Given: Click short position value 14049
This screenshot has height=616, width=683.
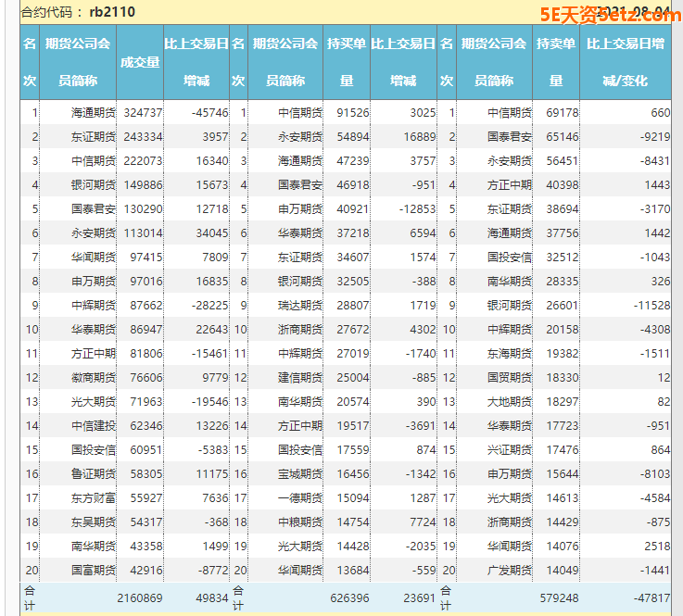Looking at the screenshot, I should point(563,571).
